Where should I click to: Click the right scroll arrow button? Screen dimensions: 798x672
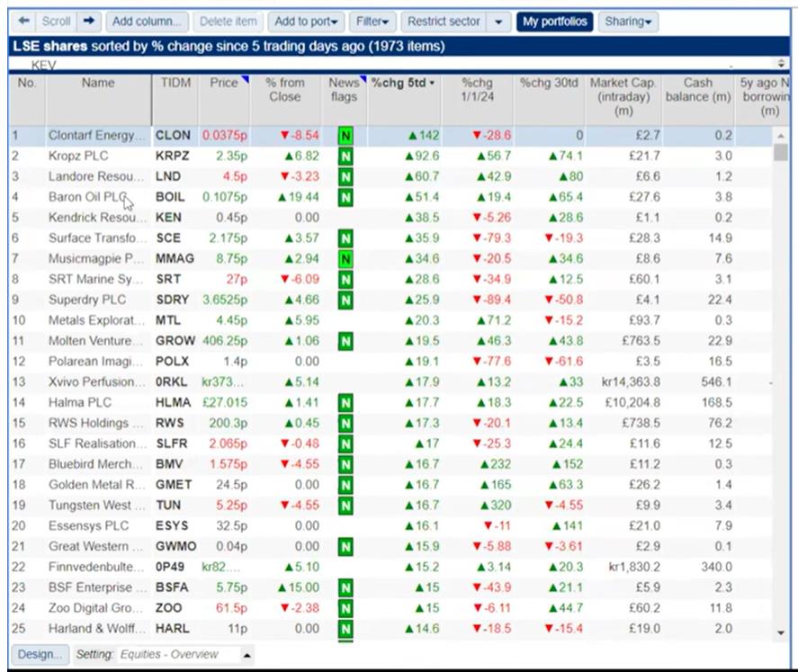89,22
